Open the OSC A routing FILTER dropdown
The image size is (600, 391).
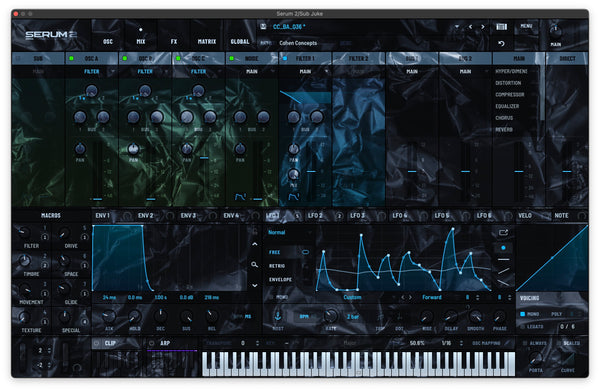coord(92,72)
